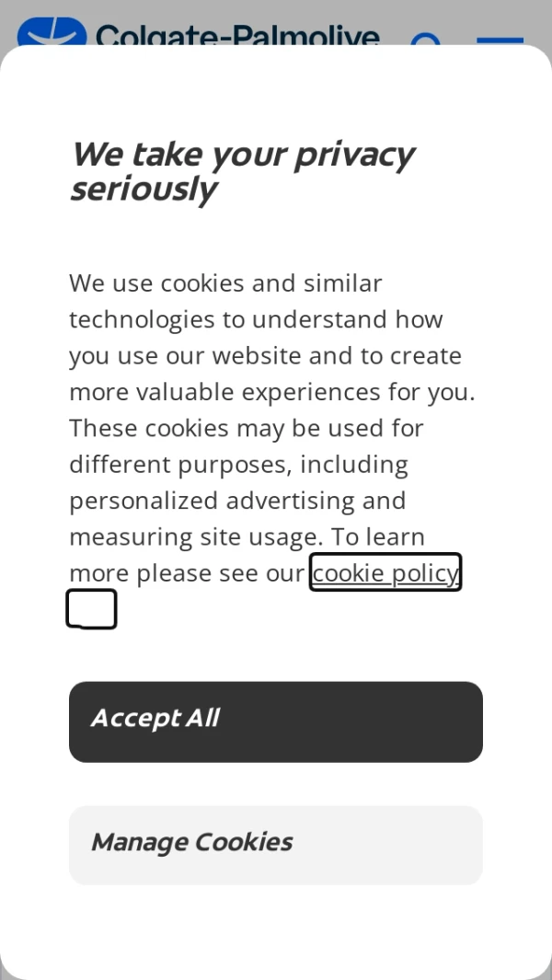Click the "personalized advertising" text in the notice
552x980 pixels.
tap(237, 501)
